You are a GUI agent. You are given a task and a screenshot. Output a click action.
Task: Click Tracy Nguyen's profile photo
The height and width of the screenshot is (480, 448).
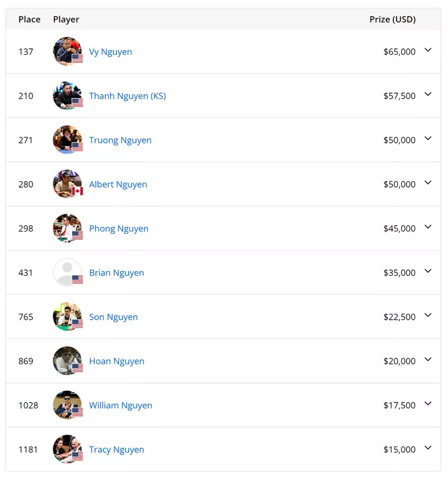pyautogui.click(x=67, y=449)
